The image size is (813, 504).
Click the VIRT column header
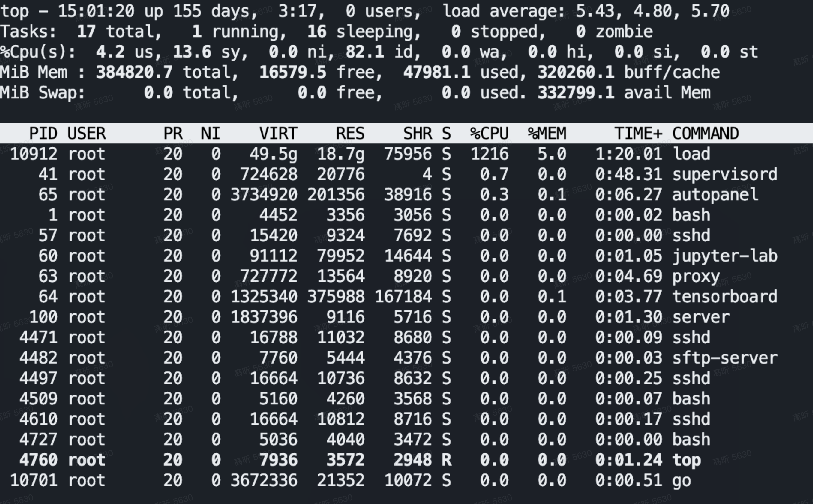(x=278, y=133)
